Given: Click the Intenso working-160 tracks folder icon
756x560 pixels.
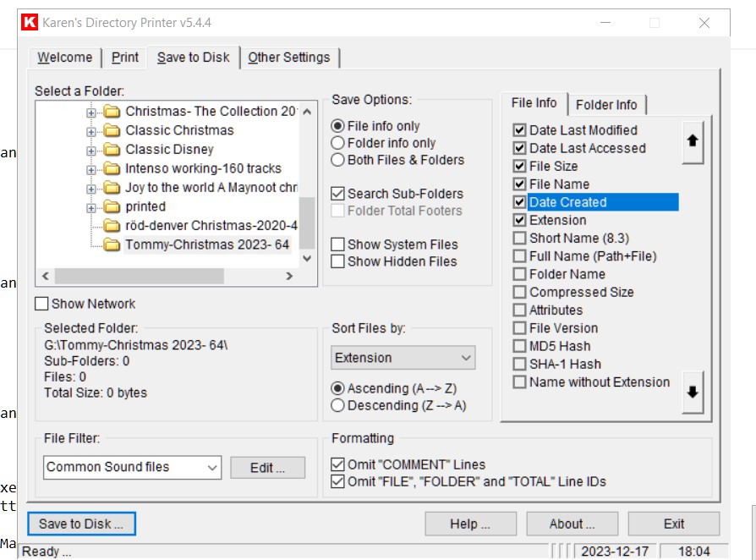Looking at the screenshot, I should (x=112, y=169).
